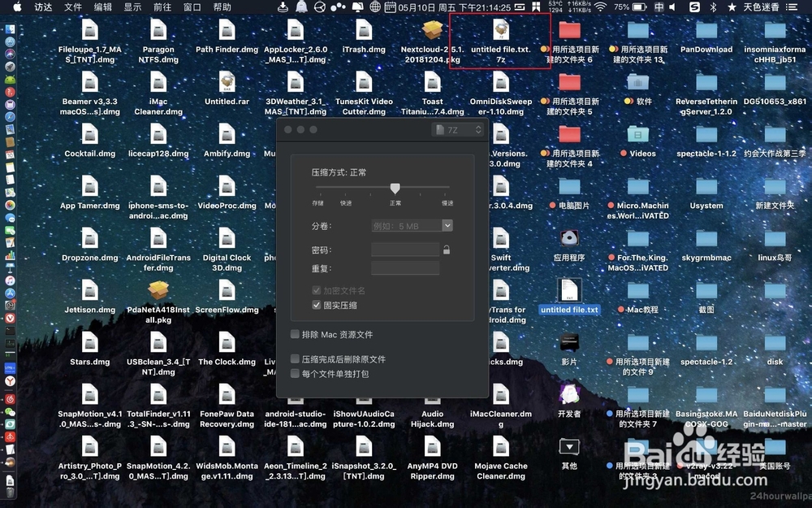812x508 pixels.
Task: Open Finder from the dock
Action: click(10, 29)
